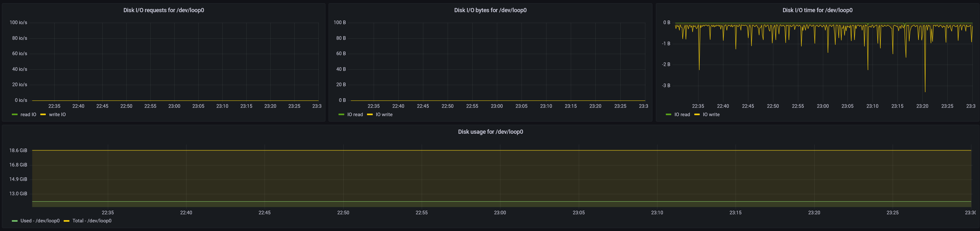The height and width of the screenshot is (231, 980).
Task: Click 23:20 time label in Disk usage panel
Action: pos(814,213)
